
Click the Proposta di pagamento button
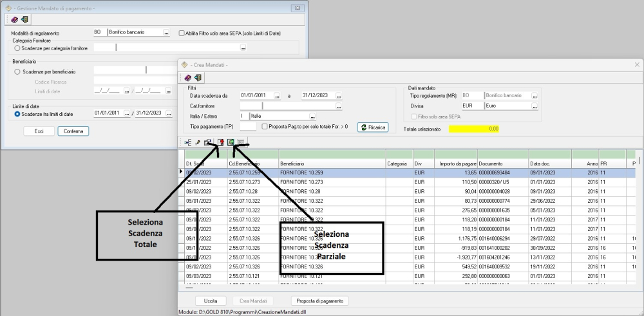click(x=320, y=301)
